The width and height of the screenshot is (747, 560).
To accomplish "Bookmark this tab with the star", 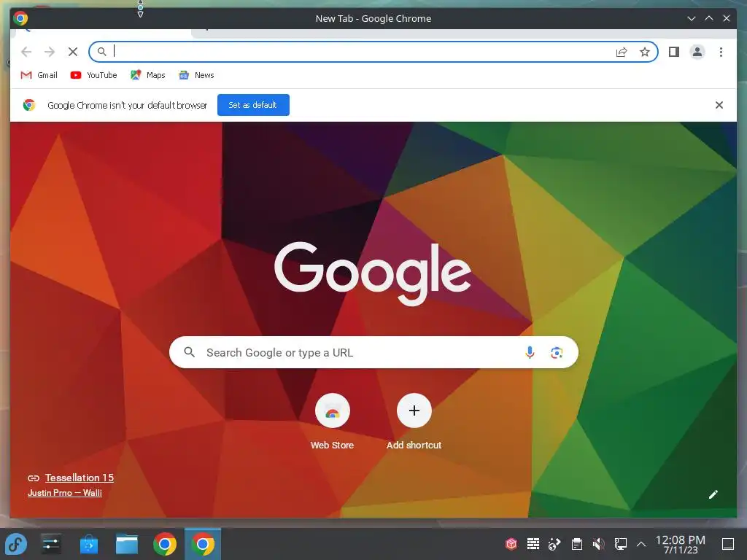I will coord(645,52).
